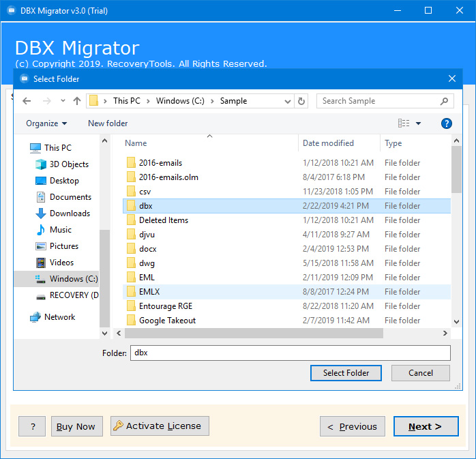The width and height of the screenshot is (476, 459).
Task: Click the ? help button in DBX Migrator
Action: 32,426
